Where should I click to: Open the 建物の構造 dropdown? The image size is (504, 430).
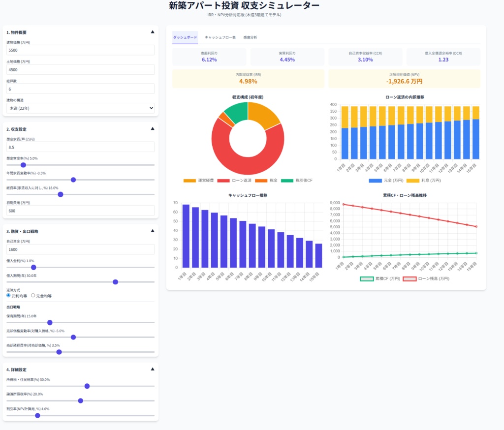(80, 108)
